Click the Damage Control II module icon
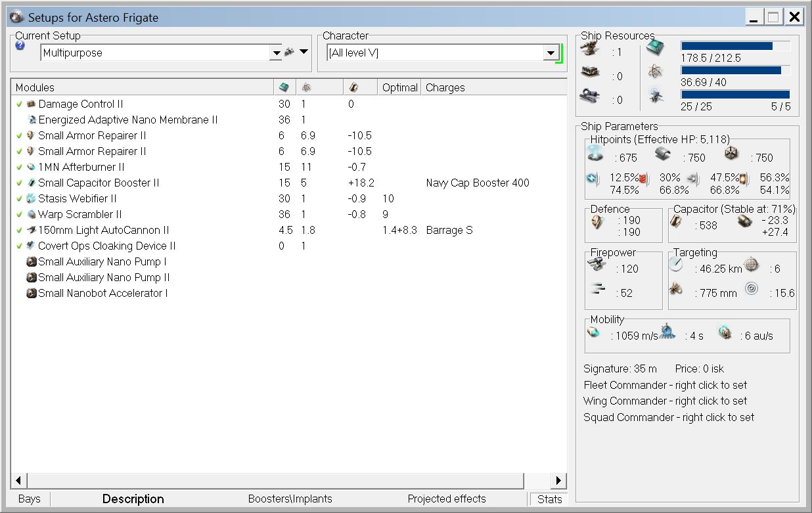This screenshot has width=812, height=513. tap(31, 104)
